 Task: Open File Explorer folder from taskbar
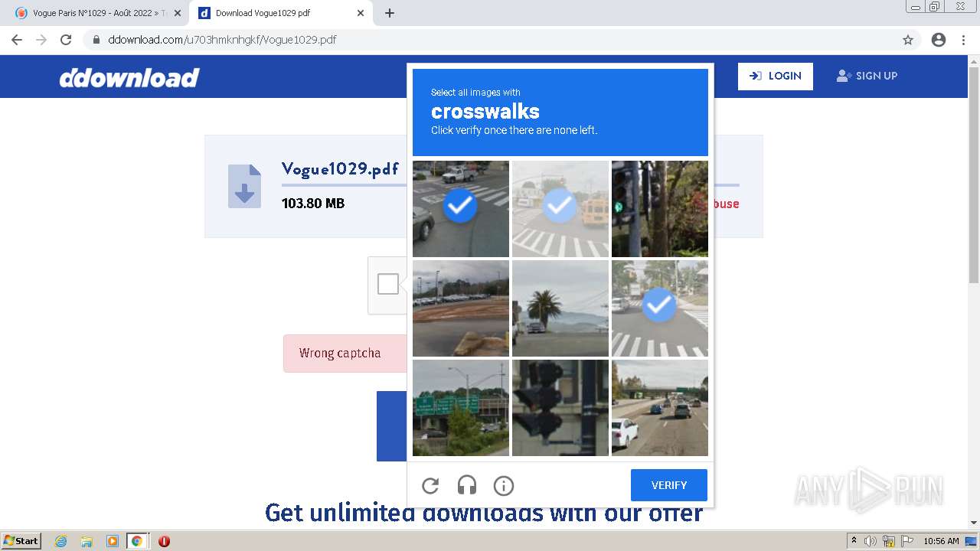pyautogui.click(x=87, y=541)
